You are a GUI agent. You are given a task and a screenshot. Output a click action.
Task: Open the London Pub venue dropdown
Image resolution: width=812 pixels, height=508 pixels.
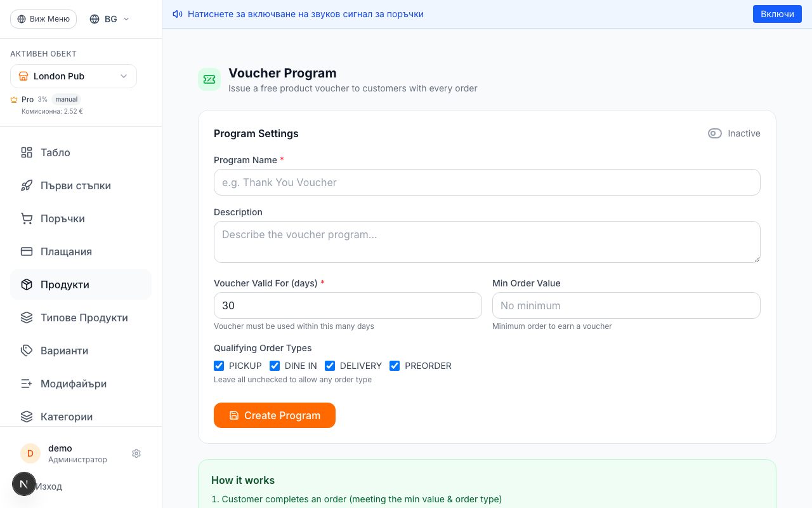click(74, 76)
